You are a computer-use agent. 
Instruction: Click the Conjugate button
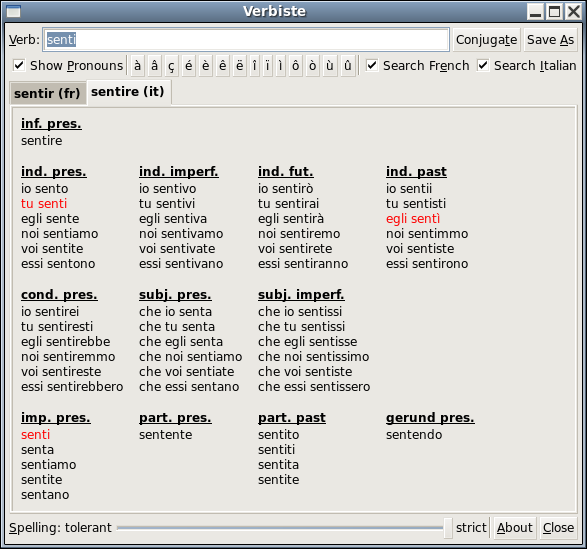pyautogui.click(x=486, y=40)
